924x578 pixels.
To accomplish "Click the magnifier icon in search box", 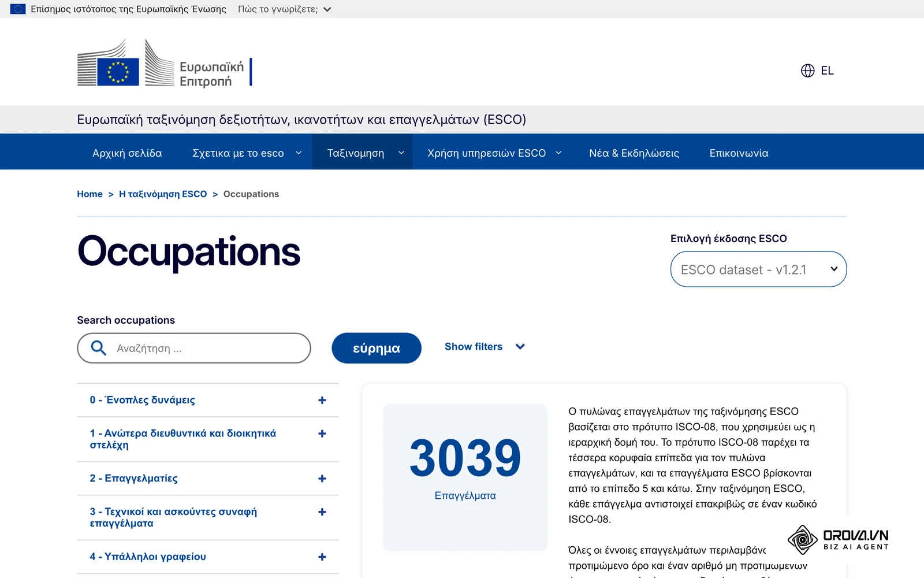I will pos(99,348).
